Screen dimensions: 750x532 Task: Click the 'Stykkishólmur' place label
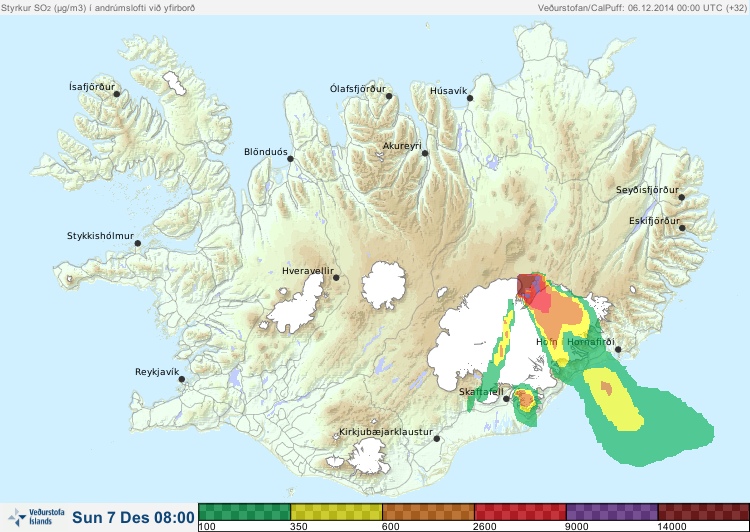pyautogui.click(x=100, y=236)
